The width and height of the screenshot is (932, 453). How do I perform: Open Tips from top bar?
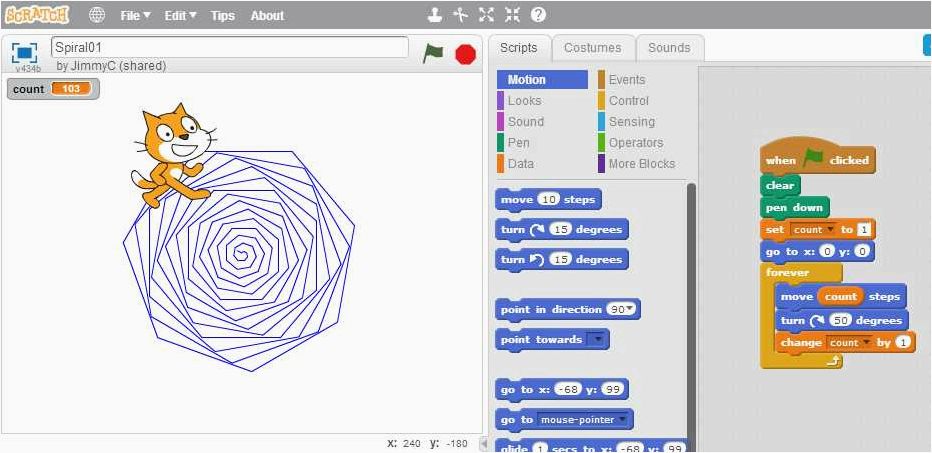click(222, 15)
